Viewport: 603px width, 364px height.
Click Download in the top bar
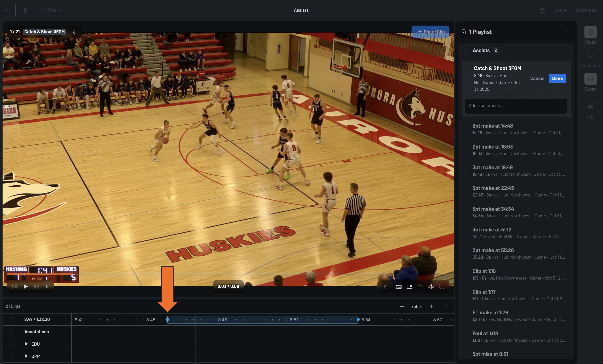tap(586, 10)
